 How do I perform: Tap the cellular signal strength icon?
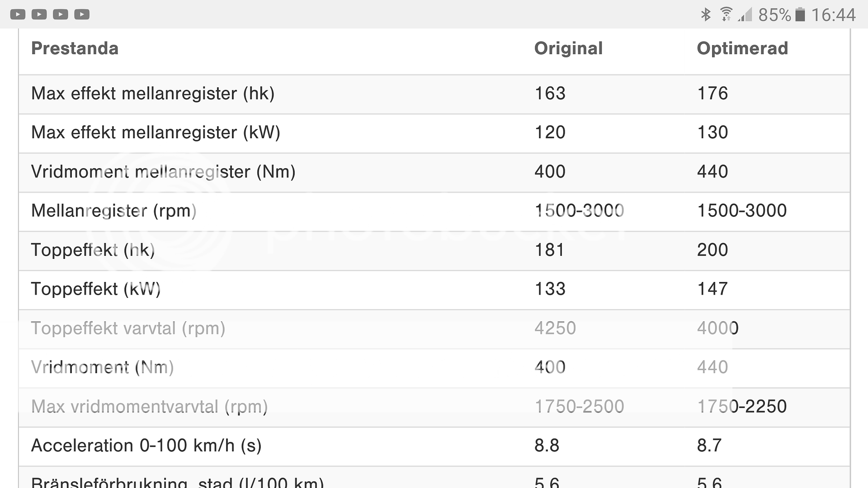click(x=745, y=15)
